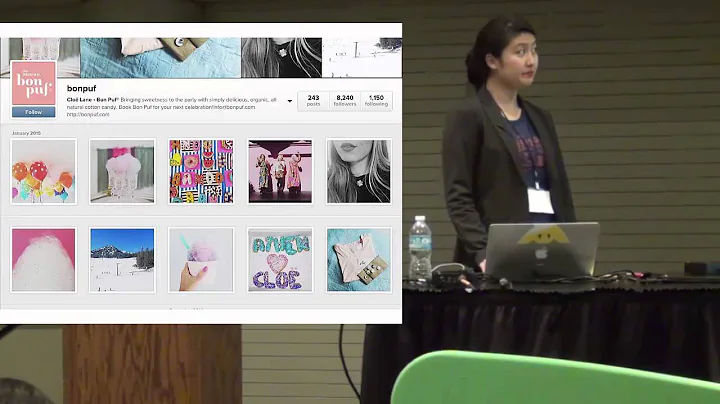Open the black-and-white blonde woman photo
The width and height of the screenshot is (720, 404).
coord(359,171)
